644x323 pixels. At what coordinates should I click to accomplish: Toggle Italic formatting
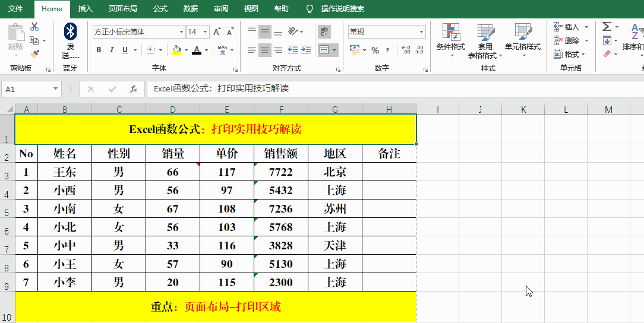[x=112, y=50]
